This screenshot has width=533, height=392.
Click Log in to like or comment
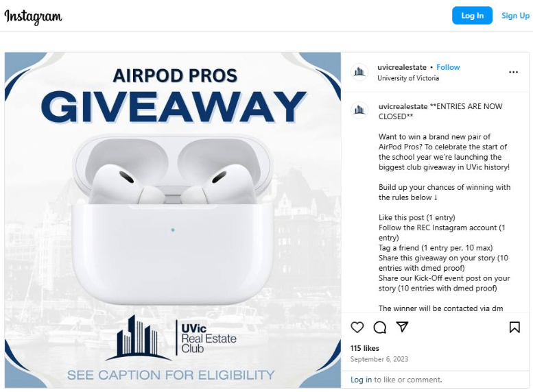pos(361,380)
